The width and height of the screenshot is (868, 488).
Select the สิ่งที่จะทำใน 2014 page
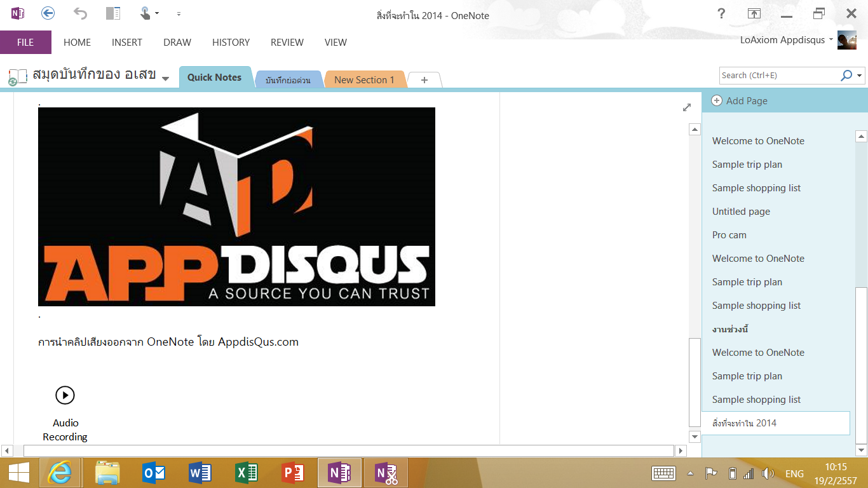776,423
